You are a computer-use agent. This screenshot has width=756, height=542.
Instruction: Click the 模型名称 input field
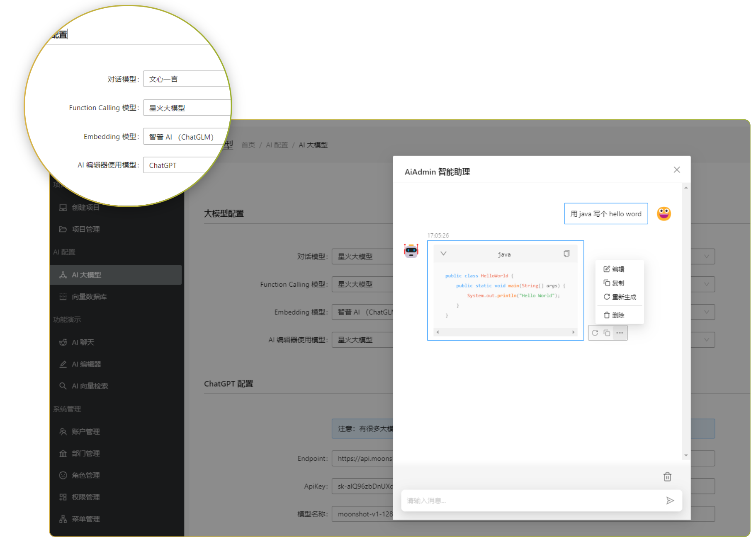pos(362,514)
